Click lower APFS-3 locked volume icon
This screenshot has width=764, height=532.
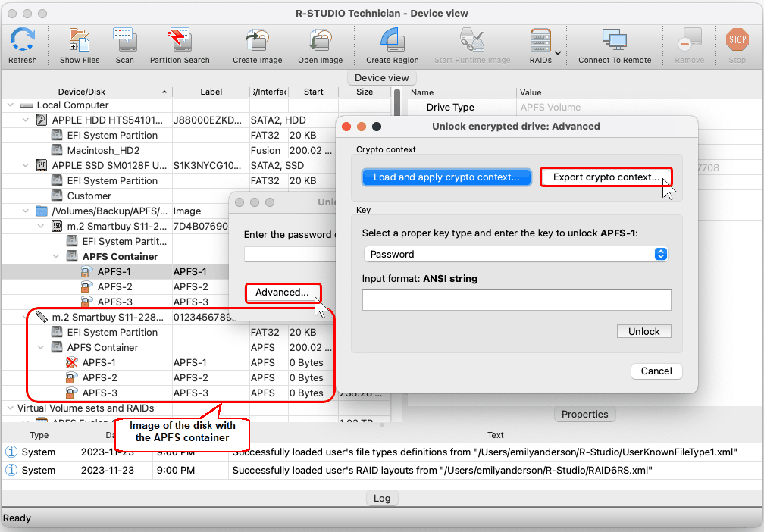[x=71, y=393]
